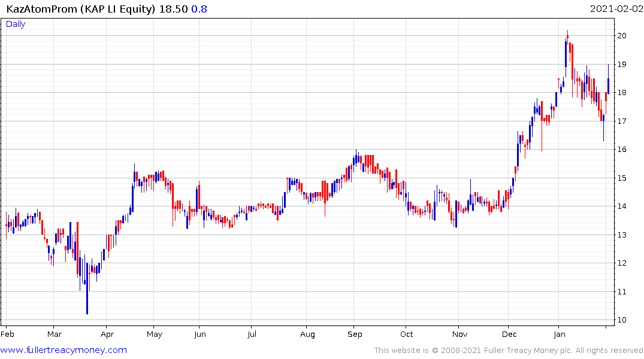Click the 16 price axis label

(622, 150)
